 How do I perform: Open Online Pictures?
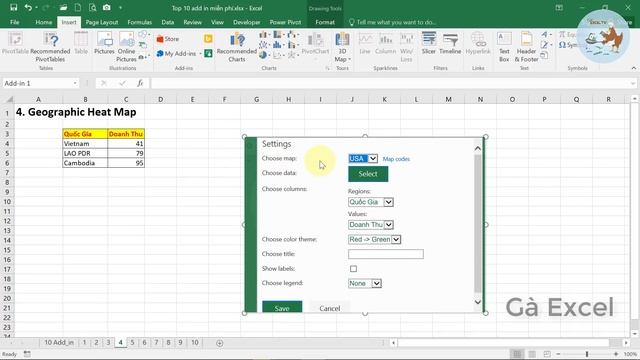click(x=126, y=47)
